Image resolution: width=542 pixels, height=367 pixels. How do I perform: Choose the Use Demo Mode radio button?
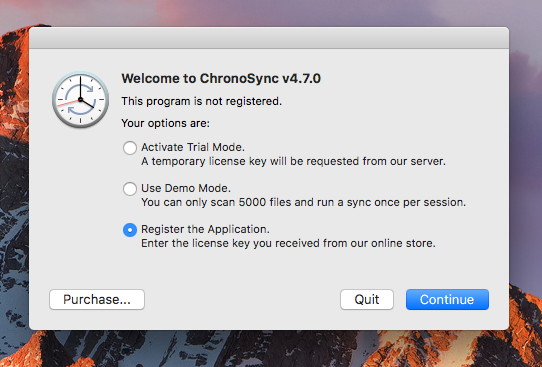(x=130, y=189)
